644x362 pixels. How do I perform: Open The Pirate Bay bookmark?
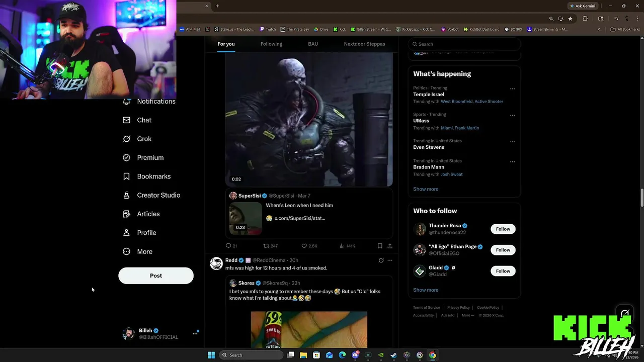[x=295, y=29]
